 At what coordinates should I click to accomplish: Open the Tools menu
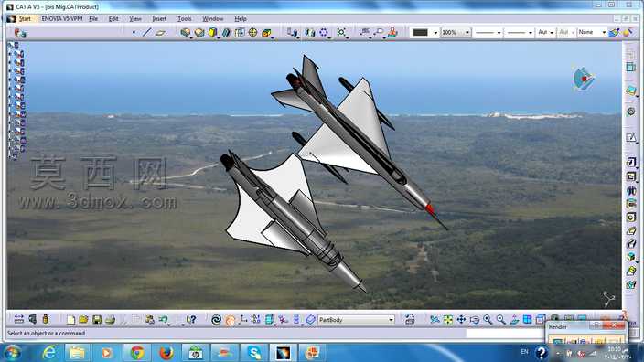pos(184,19)
